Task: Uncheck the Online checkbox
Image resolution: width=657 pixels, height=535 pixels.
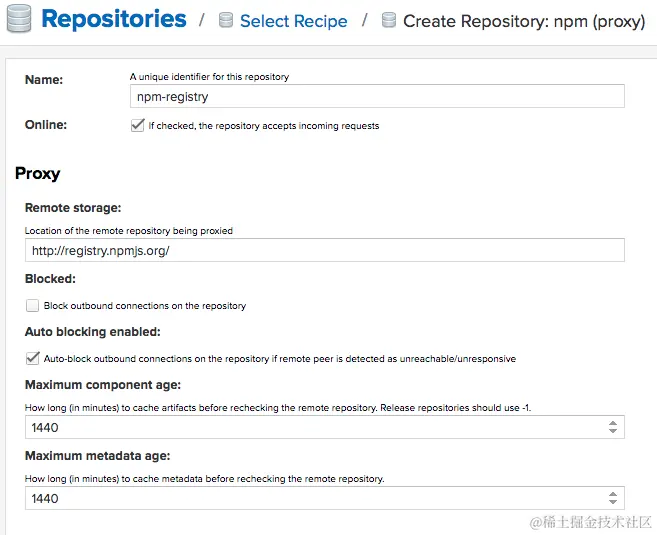Action: 137,125
